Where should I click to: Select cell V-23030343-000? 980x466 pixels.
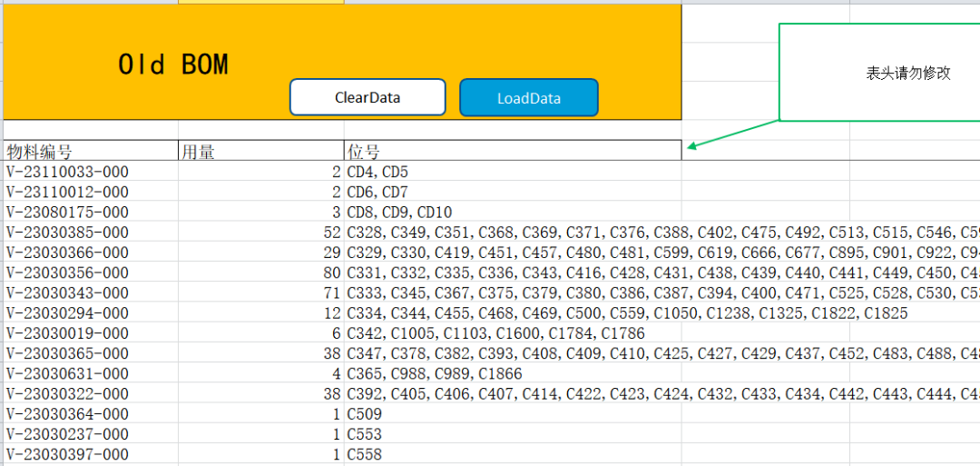pyautogui.click(x=91, y=292)
